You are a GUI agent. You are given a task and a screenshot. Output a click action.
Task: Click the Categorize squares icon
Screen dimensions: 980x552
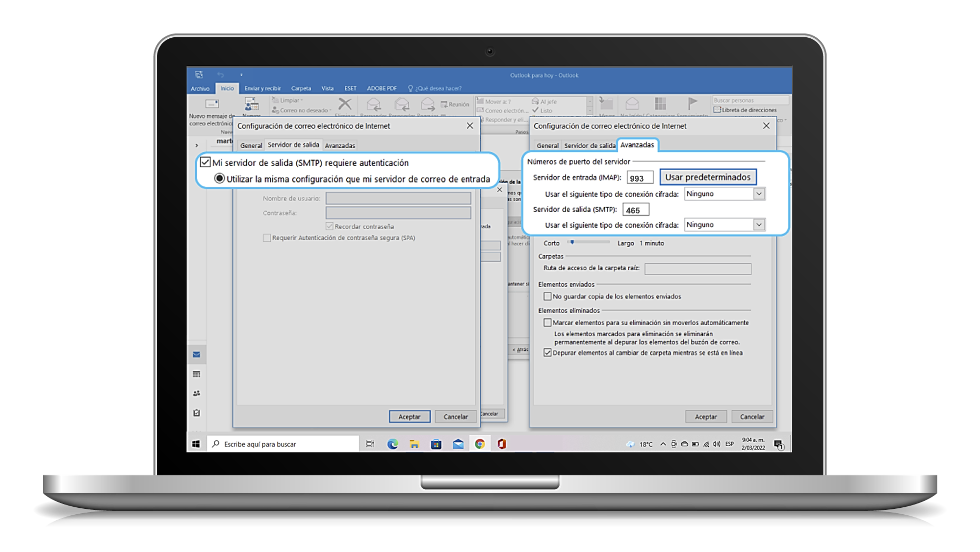point(660,104)
